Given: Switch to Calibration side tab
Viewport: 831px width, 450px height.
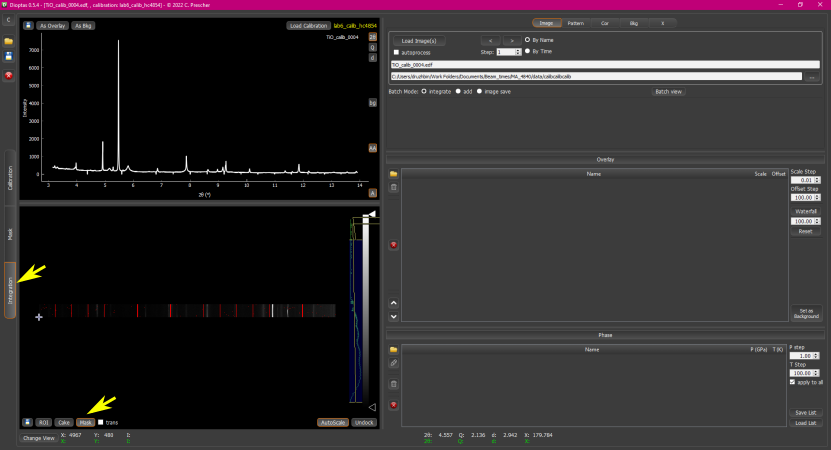Looking at the screenshot, I should click(10, 178).
